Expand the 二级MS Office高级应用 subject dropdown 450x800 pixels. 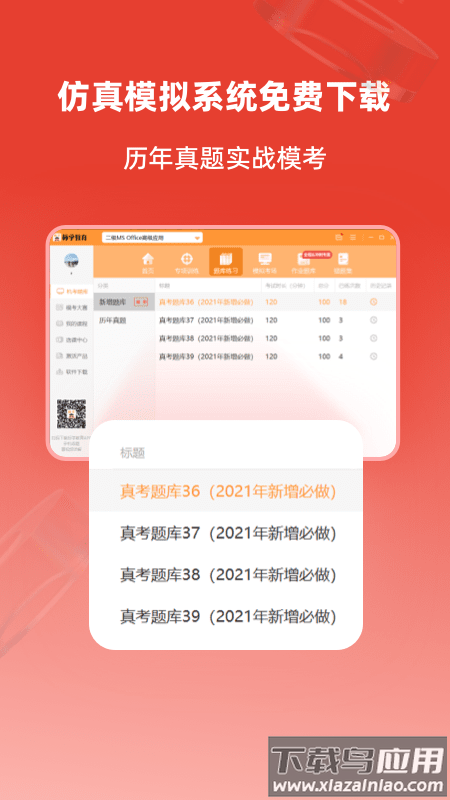pyautogui.click(x=152, y=238)
